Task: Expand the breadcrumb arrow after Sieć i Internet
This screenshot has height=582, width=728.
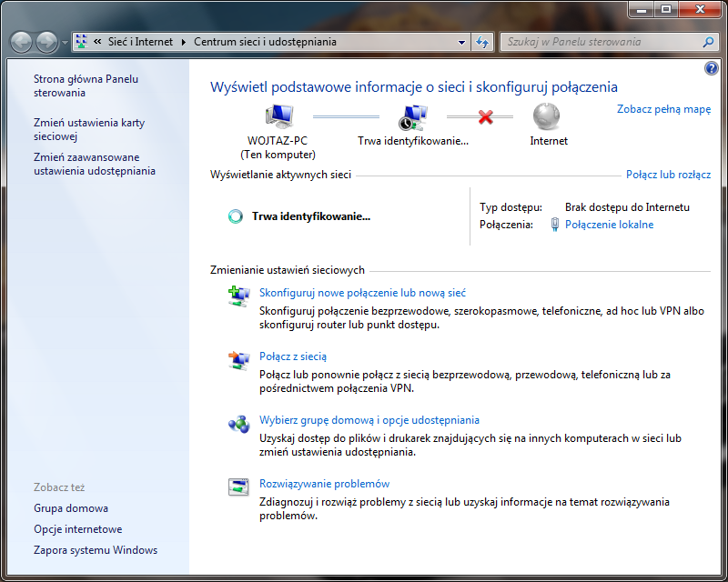Action: pos(184,42)
